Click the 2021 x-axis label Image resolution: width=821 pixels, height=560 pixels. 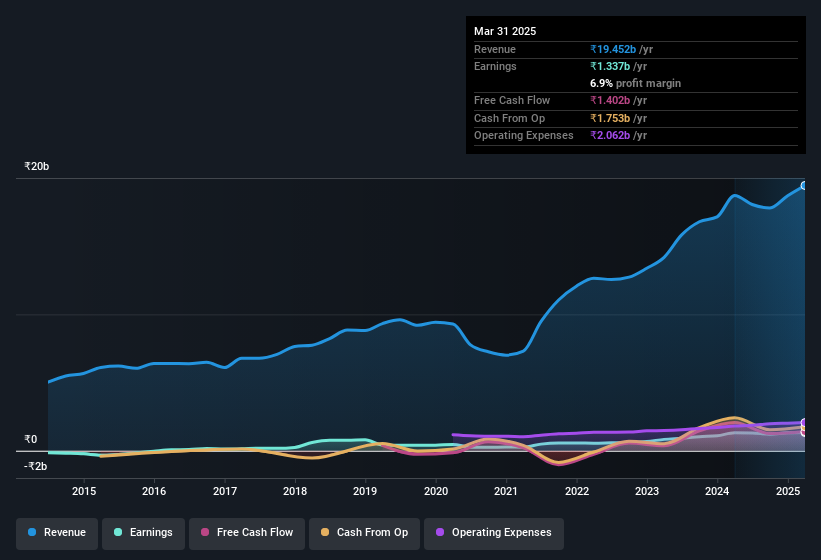(x=506, y=491)
